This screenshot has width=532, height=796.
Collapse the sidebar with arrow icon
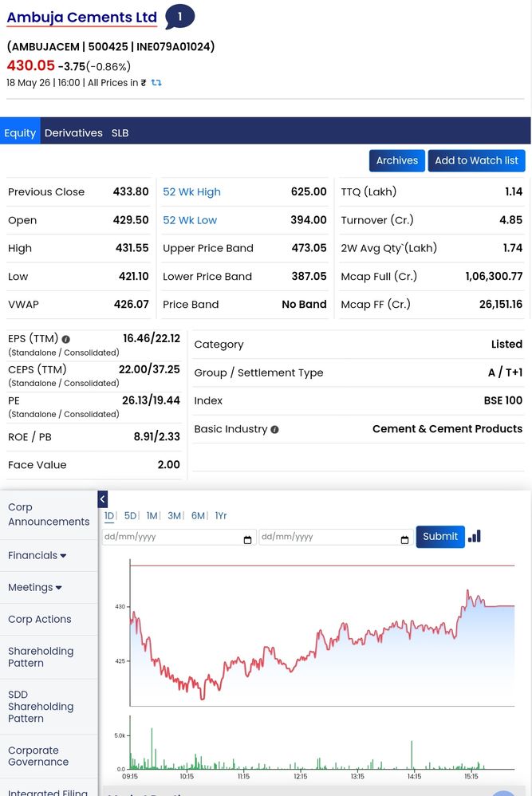pos(103,499)
